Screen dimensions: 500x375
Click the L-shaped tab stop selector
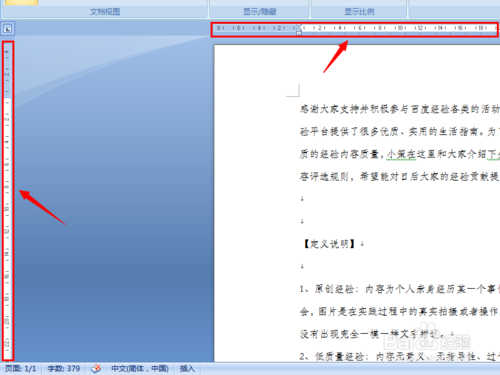7,29
